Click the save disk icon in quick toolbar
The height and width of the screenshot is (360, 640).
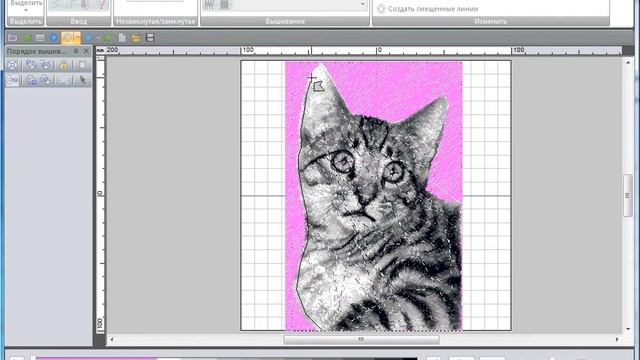(150, 38)
